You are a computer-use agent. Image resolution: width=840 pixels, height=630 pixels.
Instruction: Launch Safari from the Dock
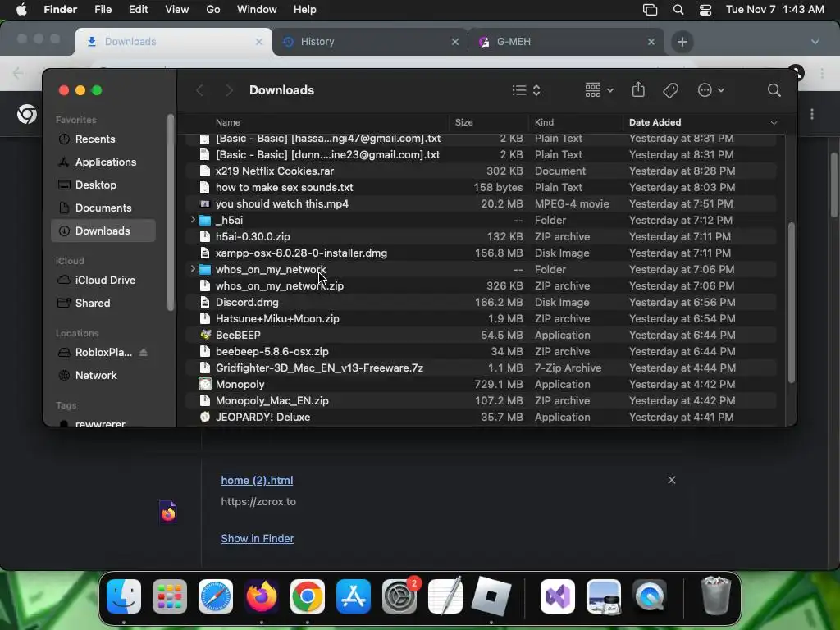tap(216, 596)
